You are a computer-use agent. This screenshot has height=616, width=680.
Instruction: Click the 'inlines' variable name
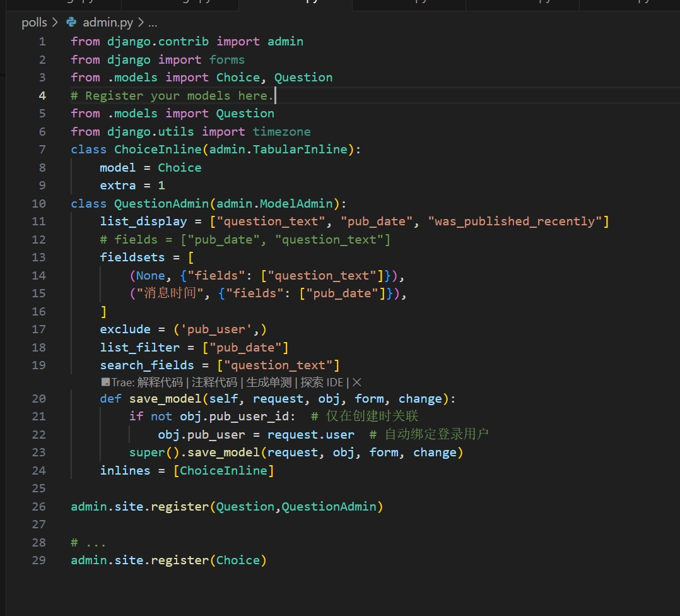click(x=125, y=471)
